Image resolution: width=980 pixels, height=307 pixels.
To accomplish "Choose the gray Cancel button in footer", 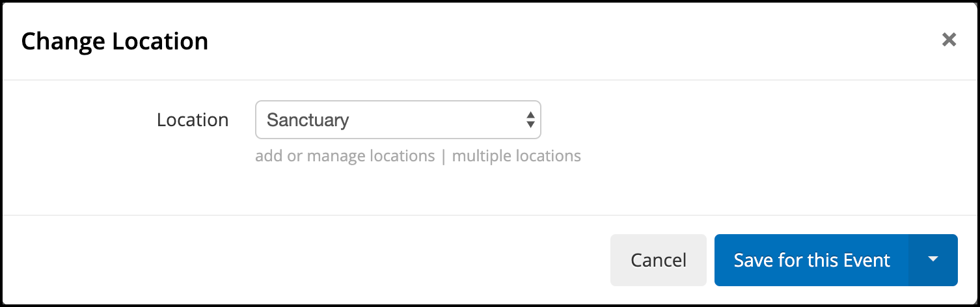I will [658, 260].
